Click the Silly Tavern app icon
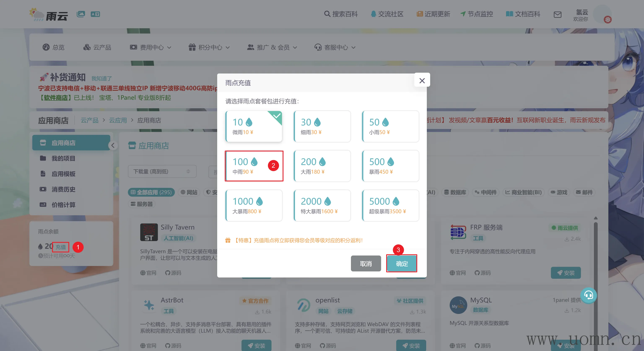 (149, 232)
